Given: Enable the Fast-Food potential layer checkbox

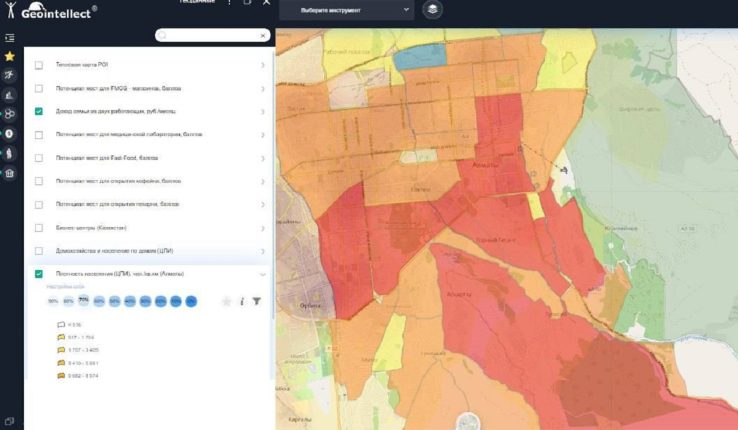Looking at the screenshot, I should pos(39,158).
